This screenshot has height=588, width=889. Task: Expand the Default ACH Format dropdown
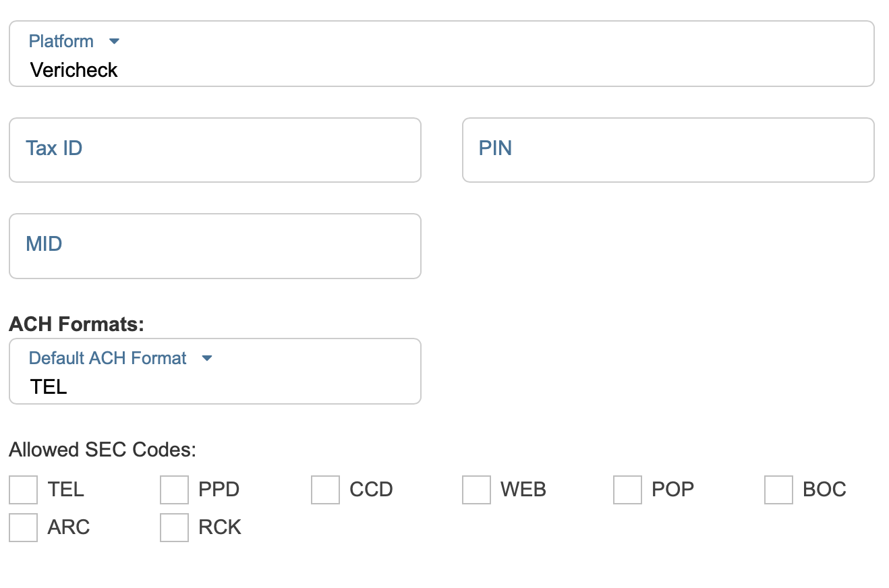(x=214, y=372)
